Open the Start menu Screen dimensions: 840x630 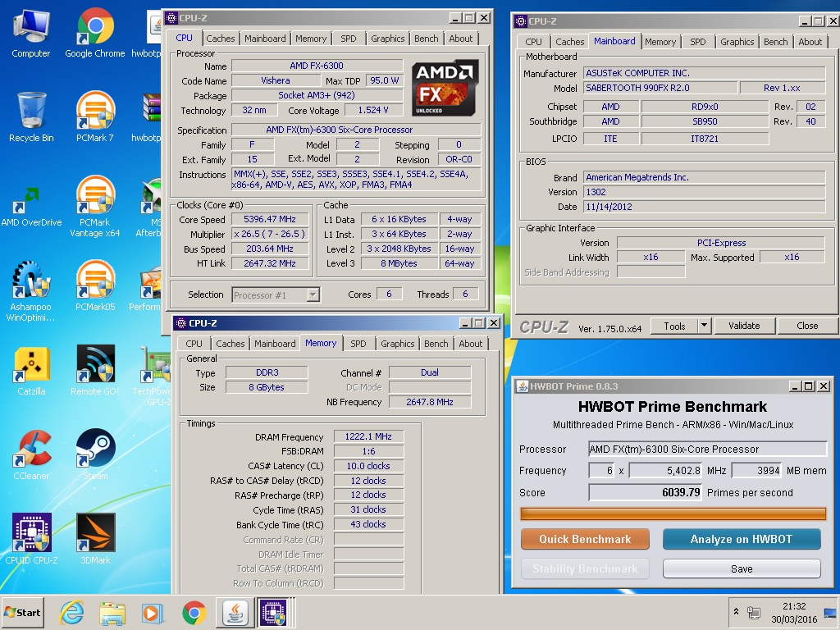[22, 612]
